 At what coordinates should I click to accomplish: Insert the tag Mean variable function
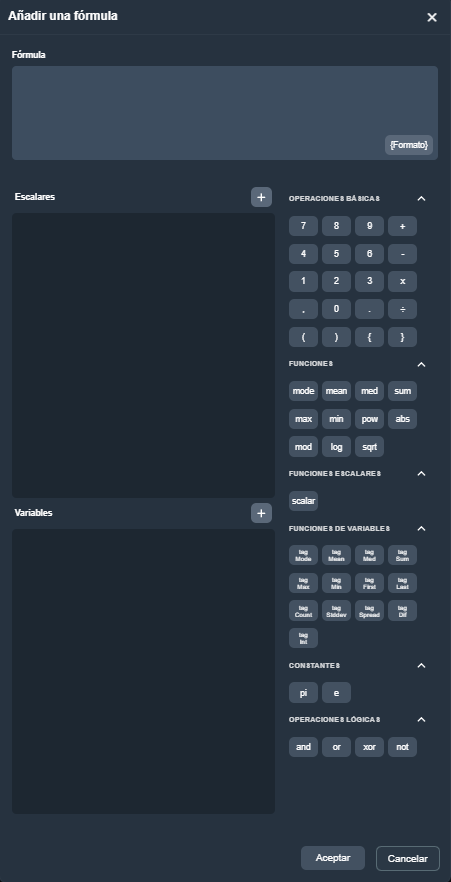[336, 555]
